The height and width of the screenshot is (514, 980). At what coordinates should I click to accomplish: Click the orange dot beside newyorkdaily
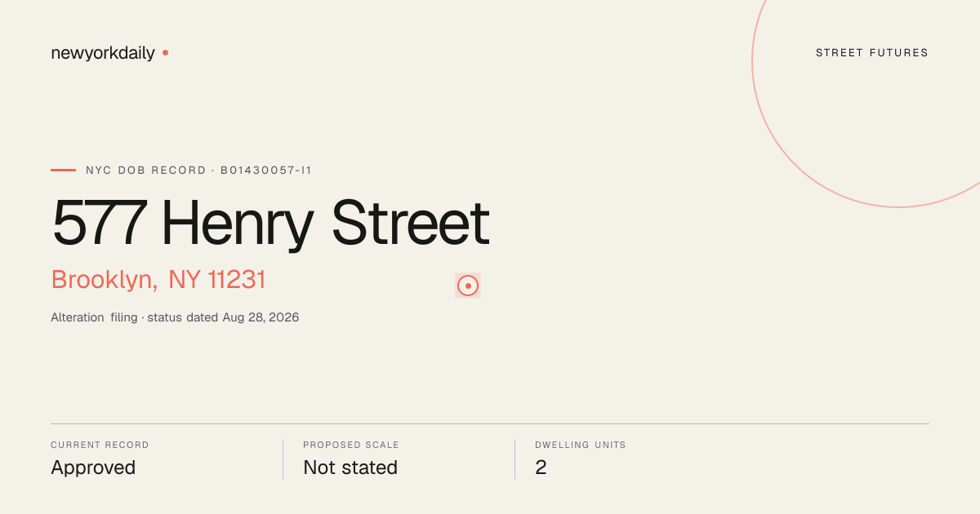point(165,52)
